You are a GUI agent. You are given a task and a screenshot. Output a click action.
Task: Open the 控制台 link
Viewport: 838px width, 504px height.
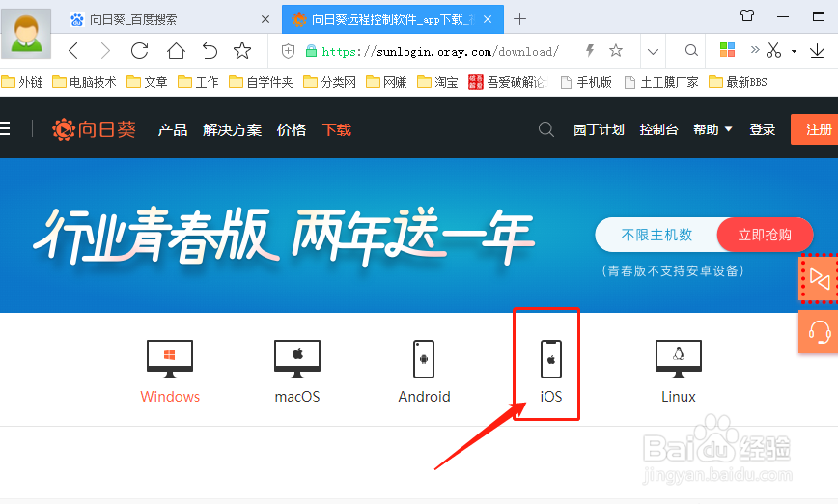coord(659,130)
